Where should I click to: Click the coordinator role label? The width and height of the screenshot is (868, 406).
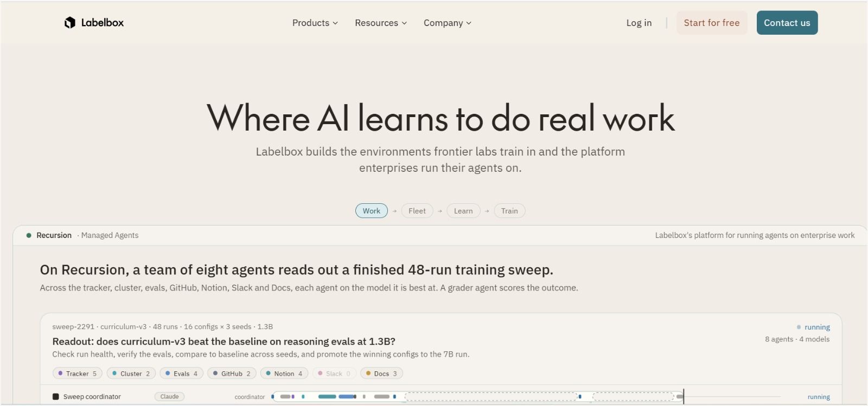(x=250, y=397)
